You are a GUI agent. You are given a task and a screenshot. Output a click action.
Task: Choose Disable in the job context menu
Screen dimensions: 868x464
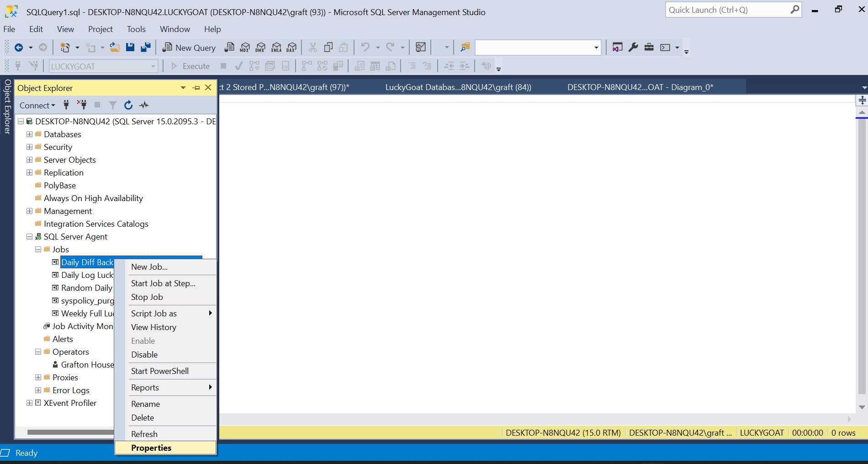(144, 355)
